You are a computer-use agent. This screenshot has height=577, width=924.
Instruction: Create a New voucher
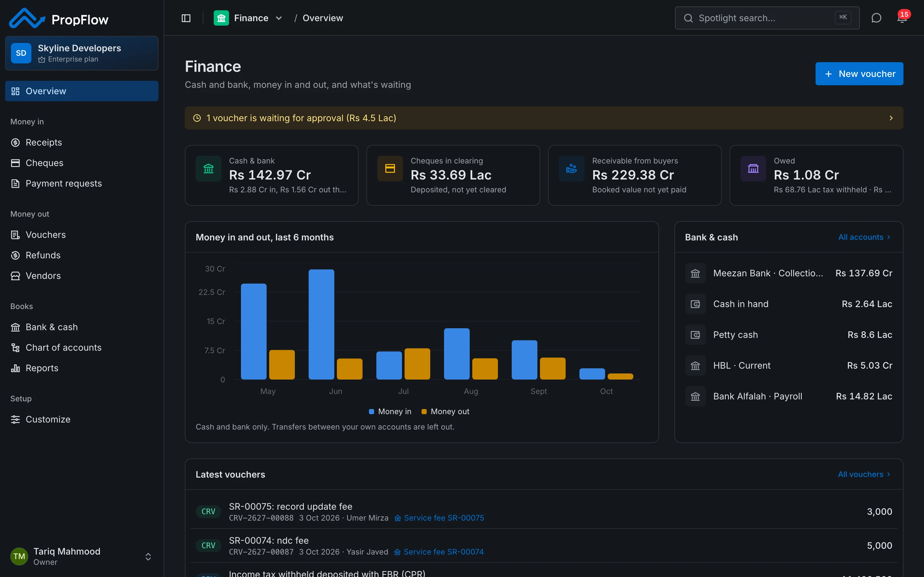coord(859,74)
